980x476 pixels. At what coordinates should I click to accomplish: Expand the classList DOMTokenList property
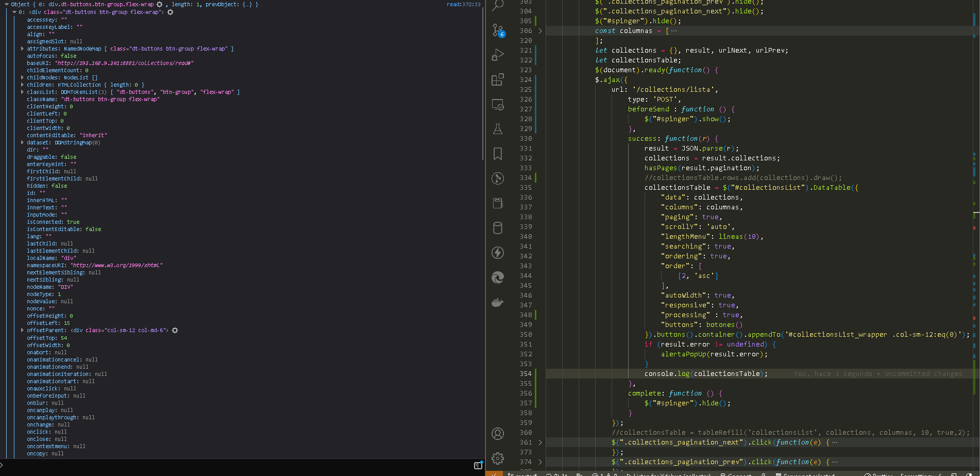pyautogui.click(x=22, y=92)
